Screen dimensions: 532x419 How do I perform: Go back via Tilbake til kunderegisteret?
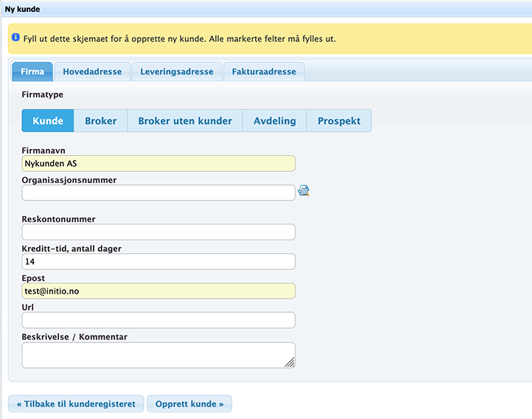point(76,404)
